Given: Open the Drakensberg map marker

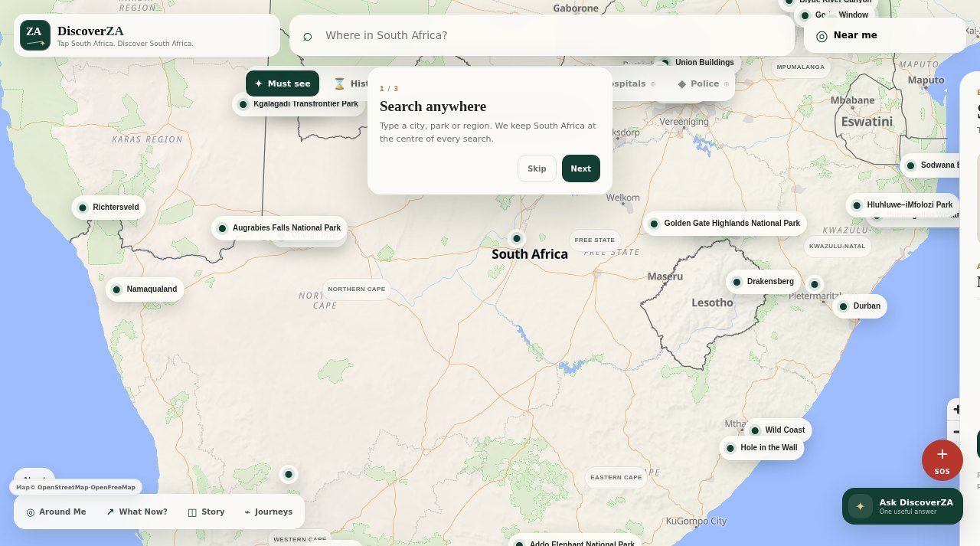Looking at the screenshot, I should [763, 282].
